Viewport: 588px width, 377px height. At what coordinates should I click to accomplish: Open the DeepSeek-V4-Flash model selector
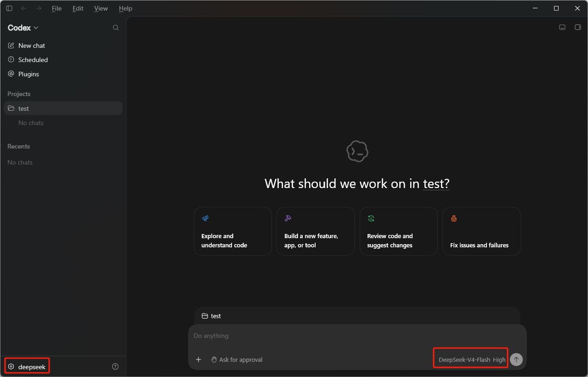point(472,360)
